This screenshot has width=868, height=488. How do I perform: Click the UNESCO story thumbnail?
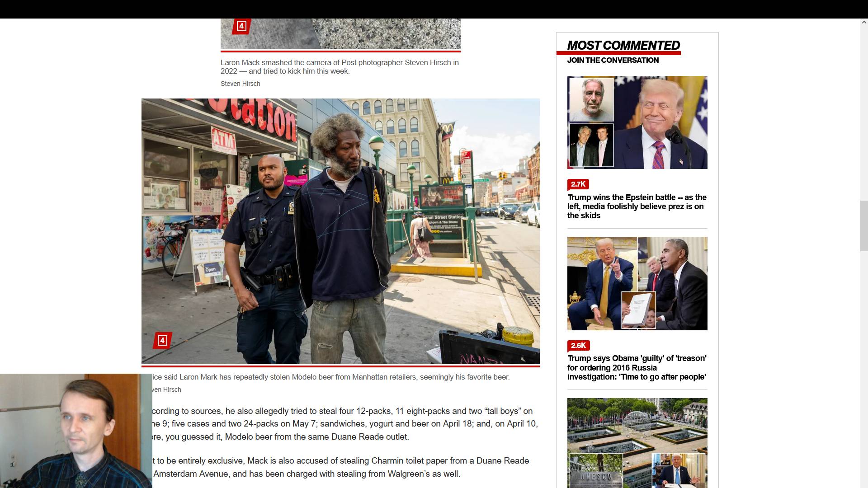click(x=637, y=442)
